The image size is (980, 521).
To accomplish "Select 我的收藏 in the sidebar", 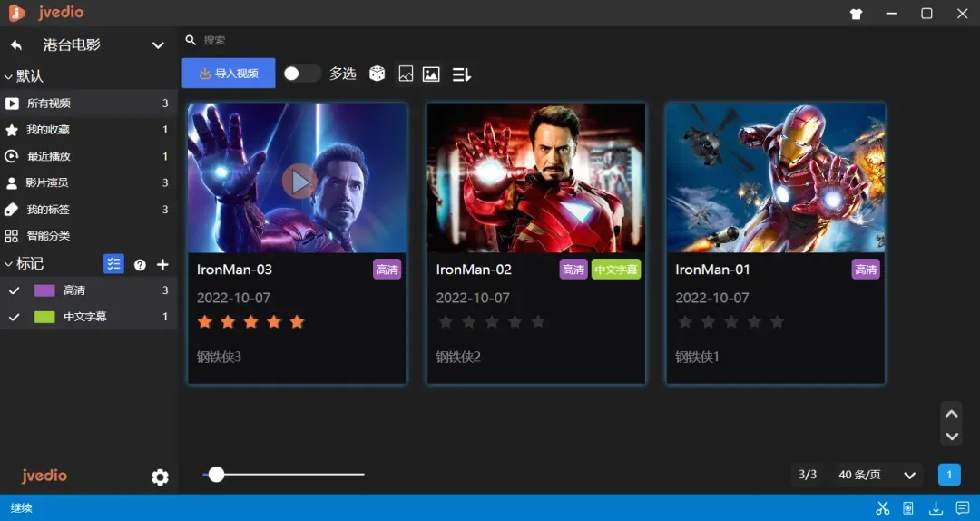I will [48, 130].
